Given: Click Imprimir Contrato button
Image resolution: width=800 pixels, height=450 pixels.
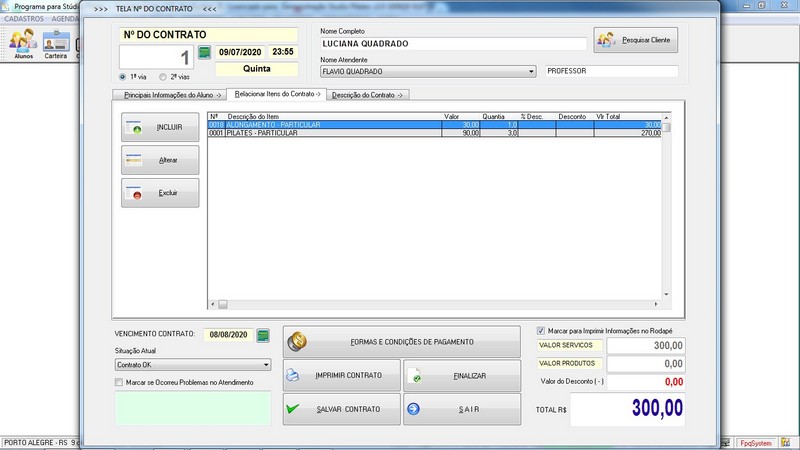Looking at the screenshot, I should pos(342,376).
